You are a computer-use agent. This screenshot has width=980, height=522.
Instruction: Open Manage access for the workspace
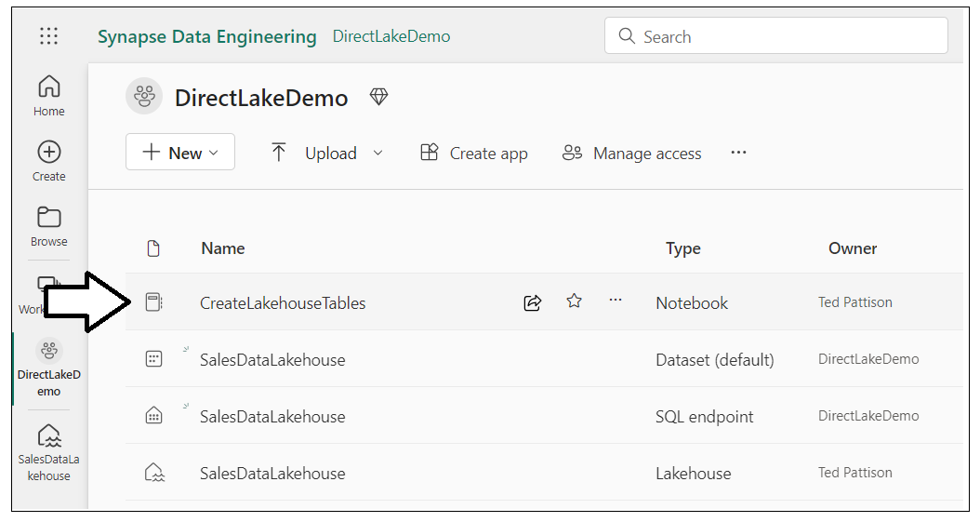632,154
